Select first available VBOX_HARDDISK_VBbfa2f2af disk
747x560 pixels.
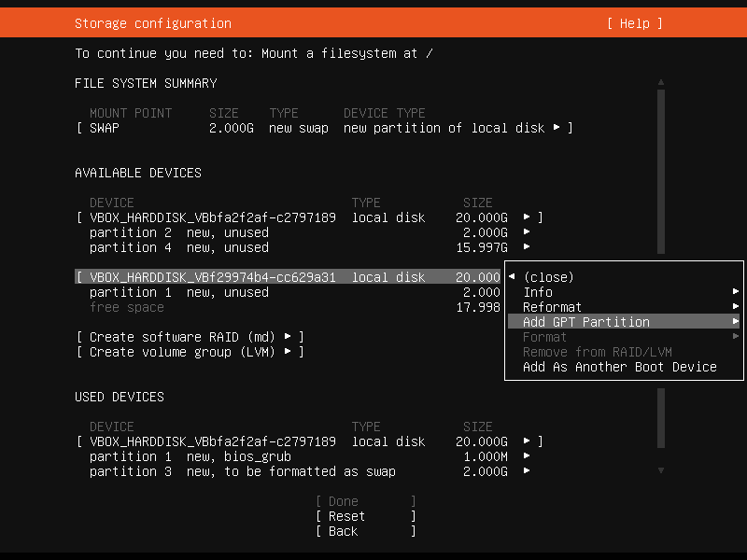[309, 217]
